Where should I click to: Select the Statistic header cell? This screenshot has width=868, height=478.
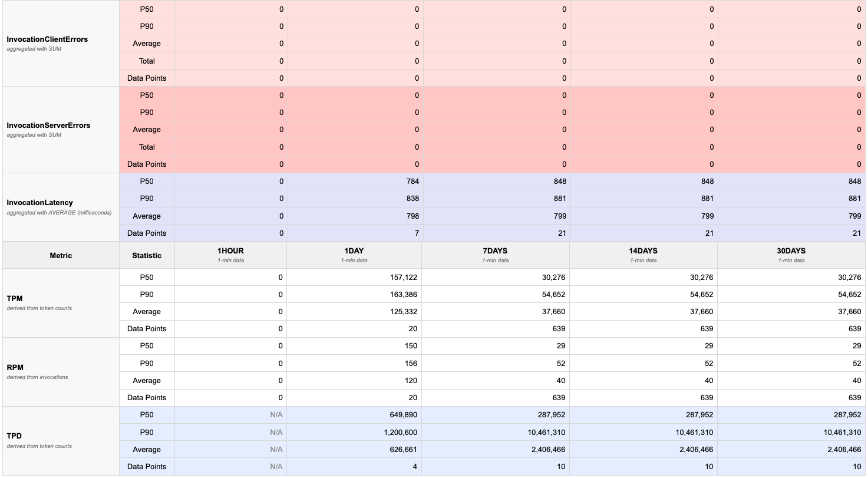click(x=147, y=256)
